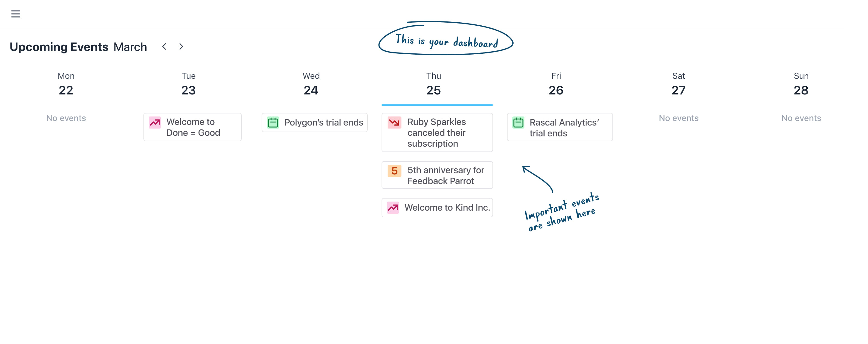Open the Welcome to Done = Good event

pos(193,127)
